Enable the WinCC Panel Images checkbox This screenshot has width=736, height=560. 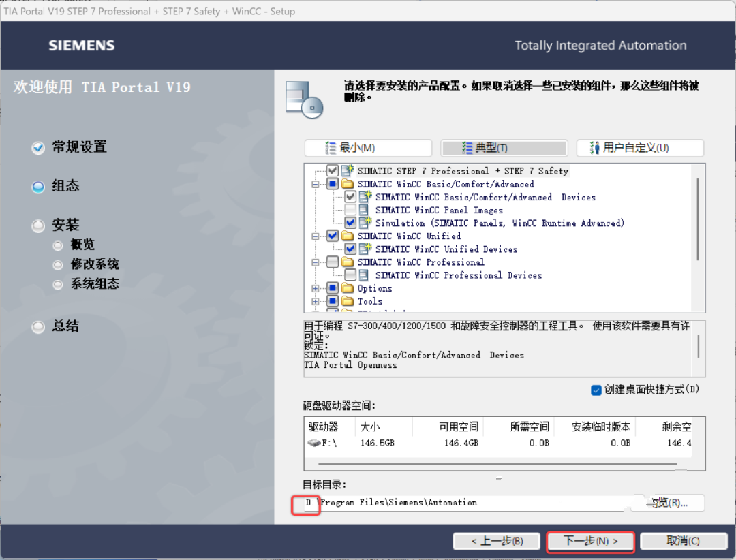pos(351,210)
